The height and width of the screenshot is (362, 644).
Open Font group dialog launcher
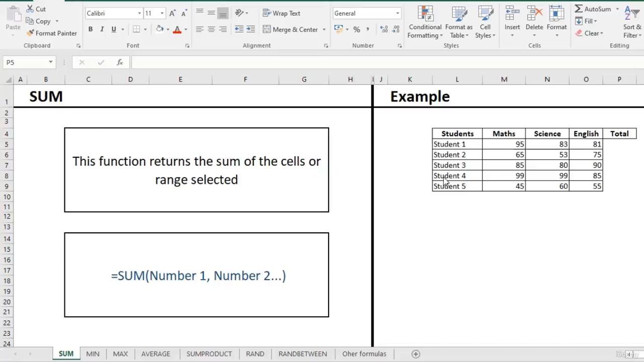tap(187, 46)
